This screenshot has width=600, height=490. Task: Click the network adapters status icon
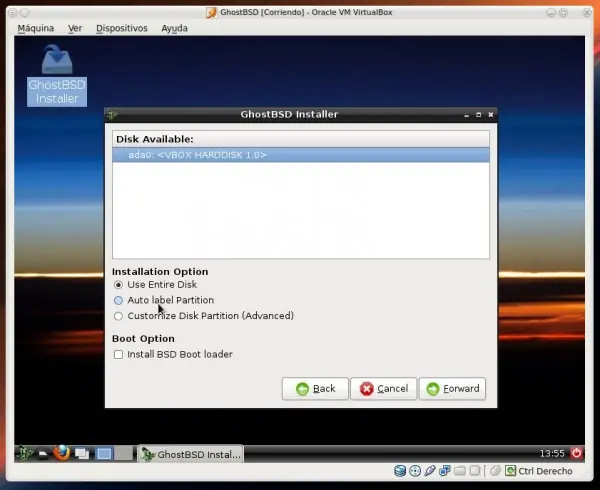(x=445, y=471)
